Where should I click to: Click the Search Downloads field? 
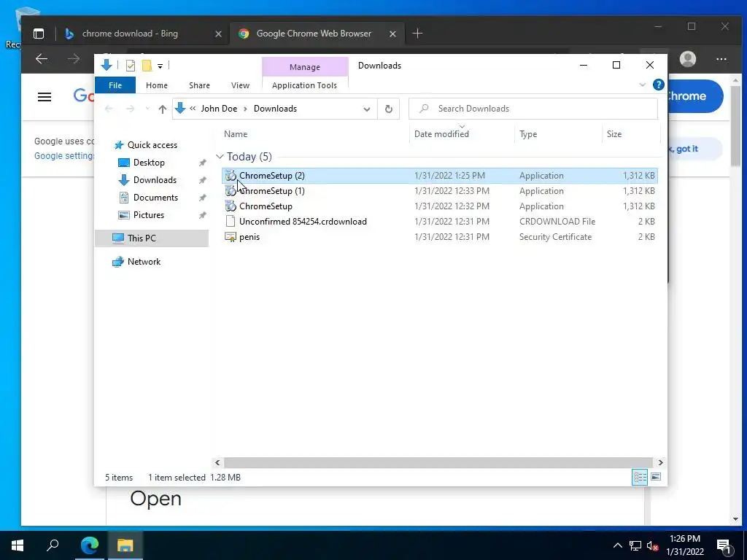[533, 109]
